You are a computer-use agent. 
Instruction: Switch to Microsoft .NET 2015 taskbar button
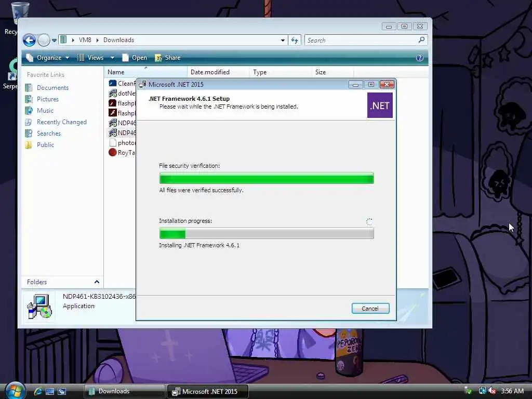[x=208, y=391]
